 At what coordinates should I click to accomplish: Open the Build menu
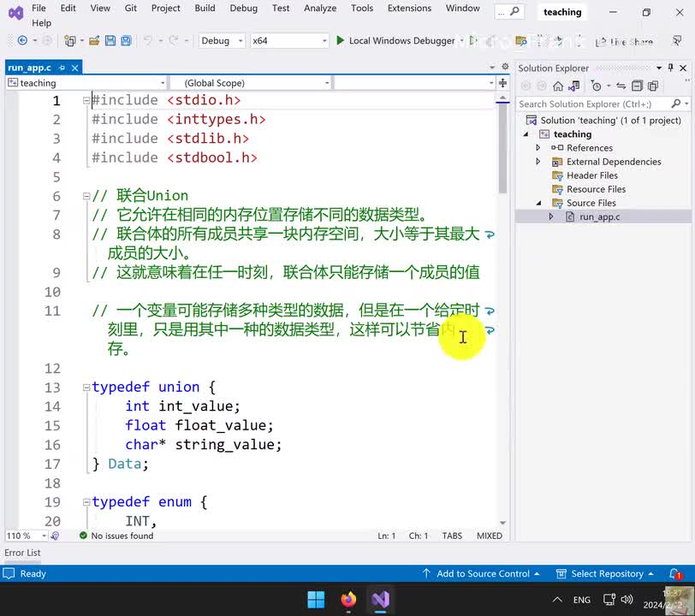[205, 8]
